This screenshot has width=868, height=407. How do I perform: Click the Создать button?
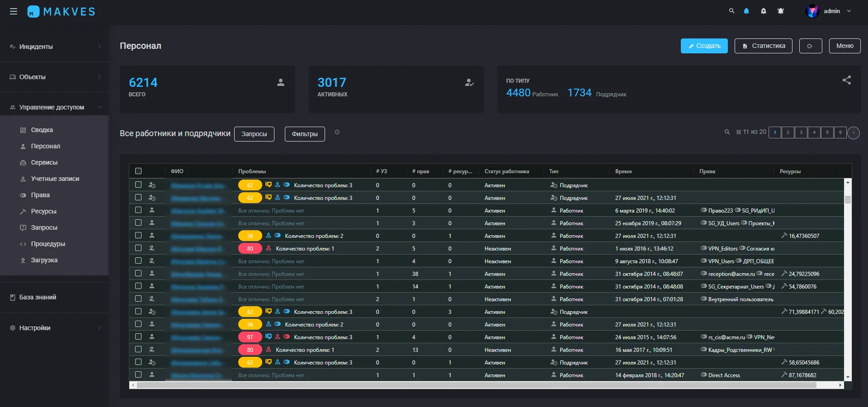pos(704,46)
